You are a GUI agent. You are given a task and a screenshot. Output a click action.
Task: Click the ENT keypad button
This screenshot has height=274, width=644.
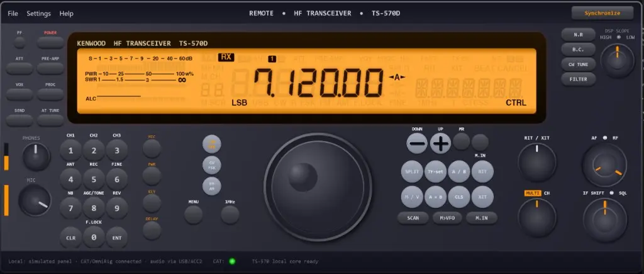point(116,237)
